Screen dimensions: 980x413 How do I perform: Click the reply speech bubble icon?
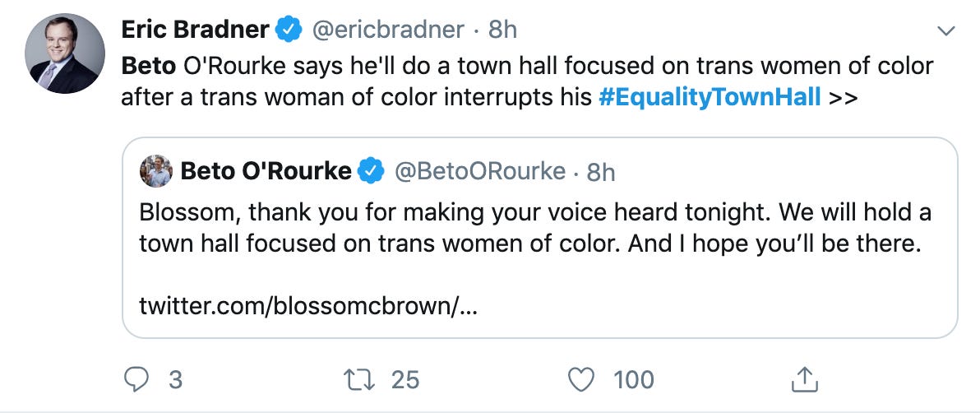pos(134,378)
